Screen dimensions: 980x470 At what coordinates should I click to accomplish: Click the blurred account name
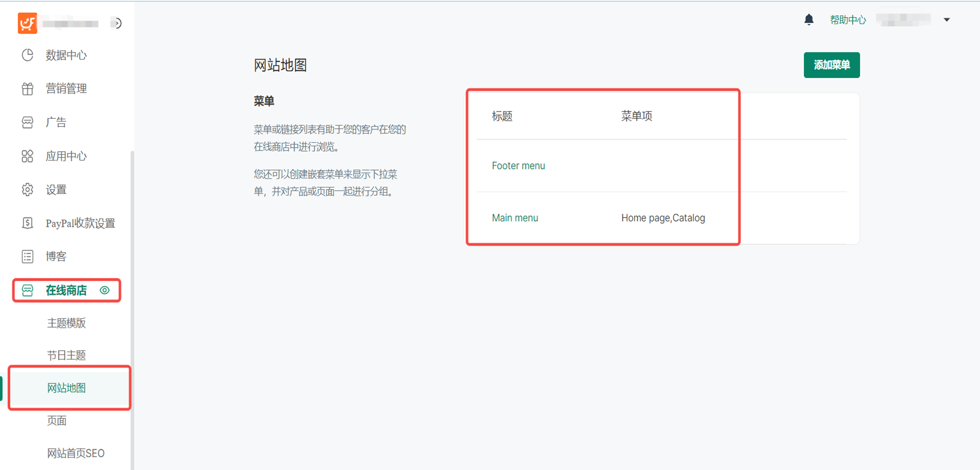(903, 20)
